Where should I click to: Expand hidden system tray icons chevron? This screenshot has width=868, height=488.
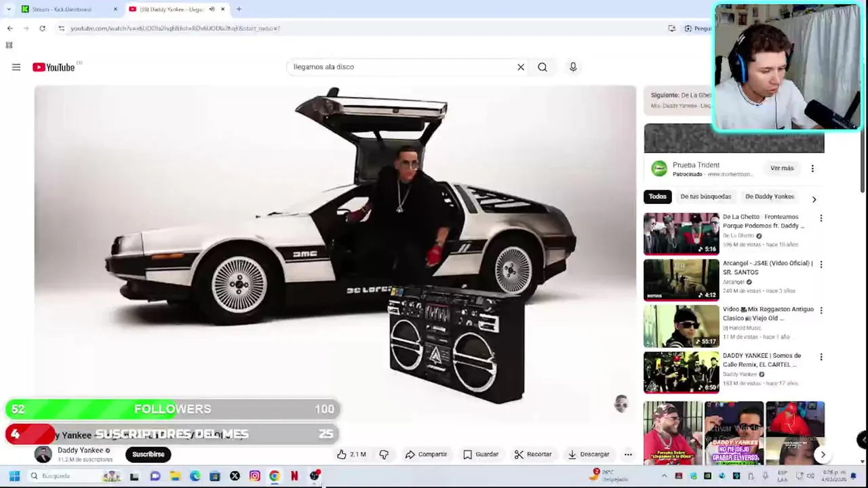pos(664,476)
